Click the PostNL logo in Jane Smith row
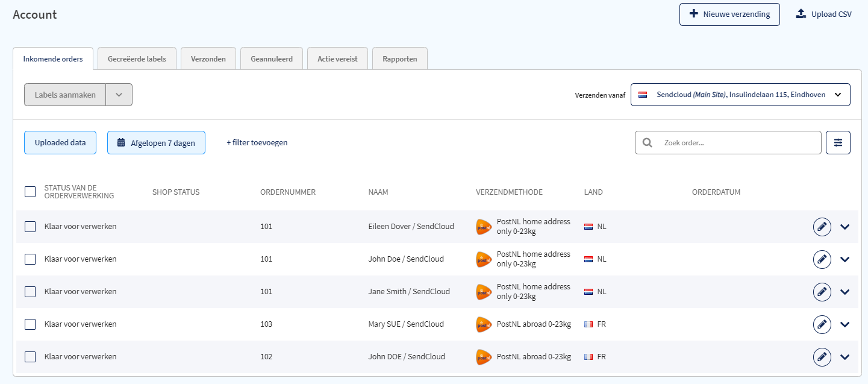This screenshot has width=868, height=384. click(x=484, y=292)
